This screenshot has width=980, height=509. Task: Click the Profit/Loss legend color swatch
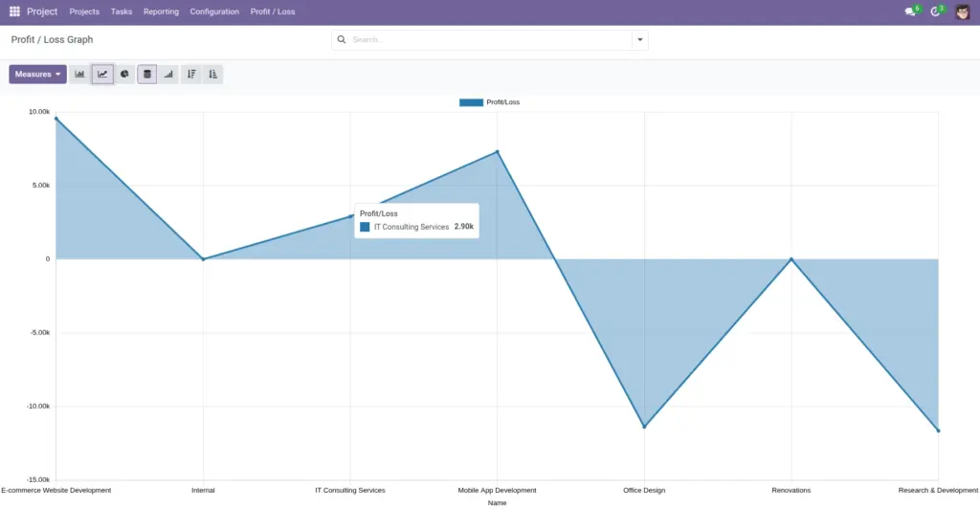471,102
